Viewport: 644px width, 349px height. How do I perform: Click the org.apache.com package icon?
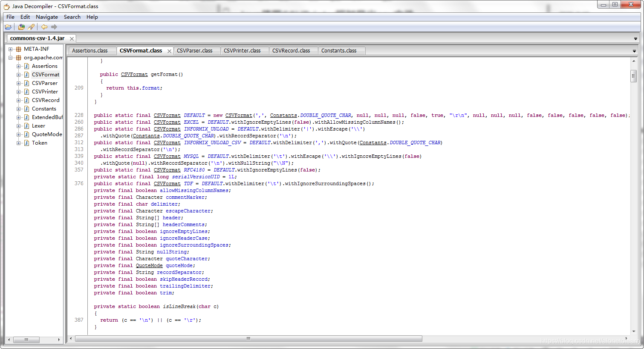[19, 58]
